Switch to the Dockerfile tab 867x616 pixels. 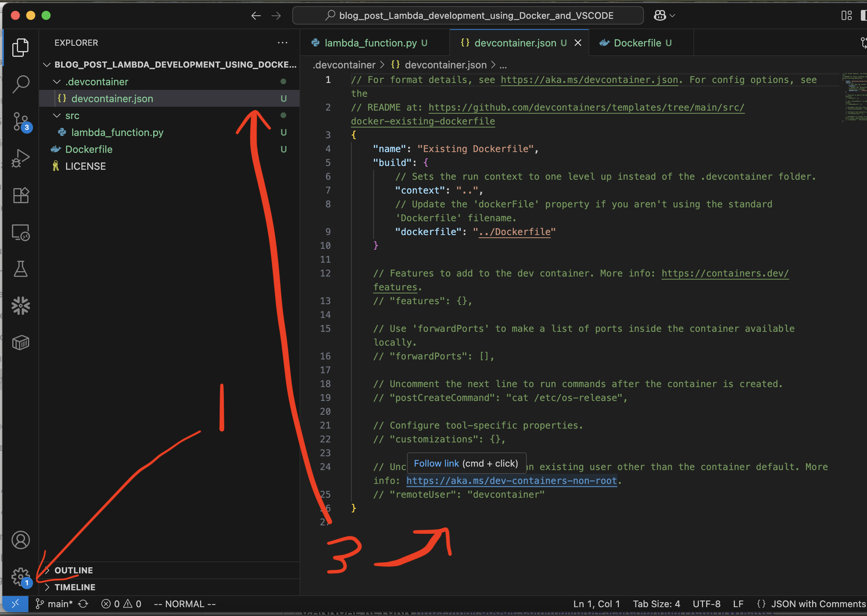(x=641, y=43)
